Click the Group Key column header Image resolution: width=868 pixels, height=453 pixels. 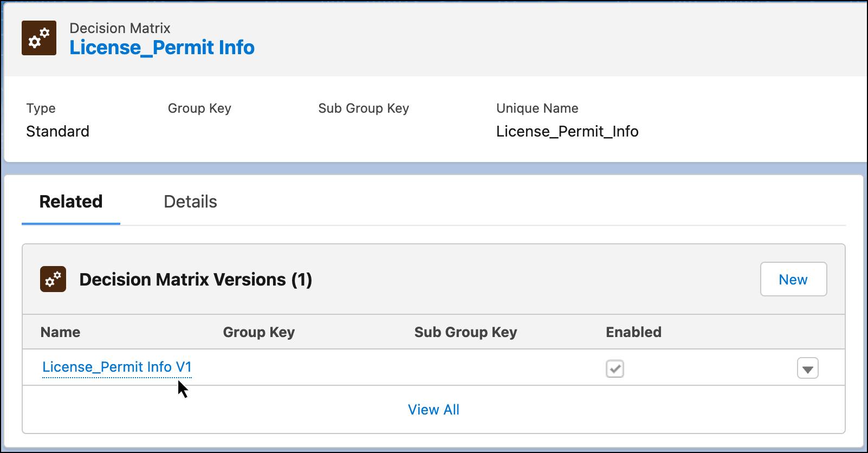(258, 332)
